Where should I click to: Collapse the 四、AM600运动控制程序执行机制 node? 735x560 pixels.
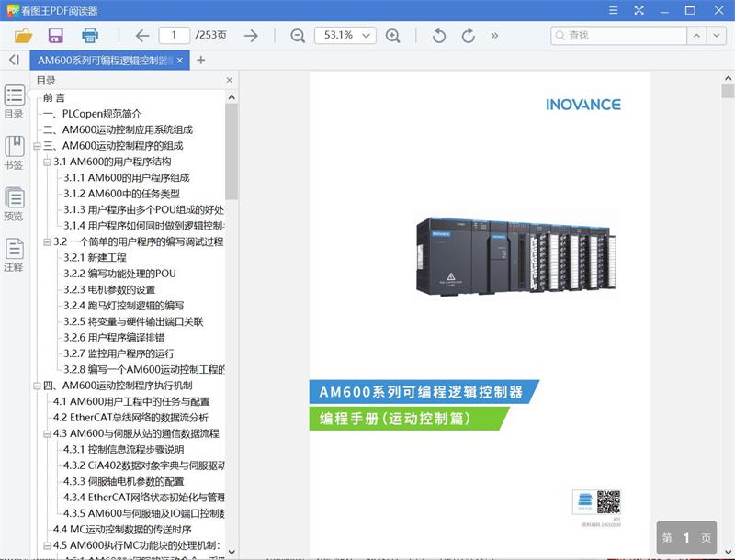(x=37, y=386)
